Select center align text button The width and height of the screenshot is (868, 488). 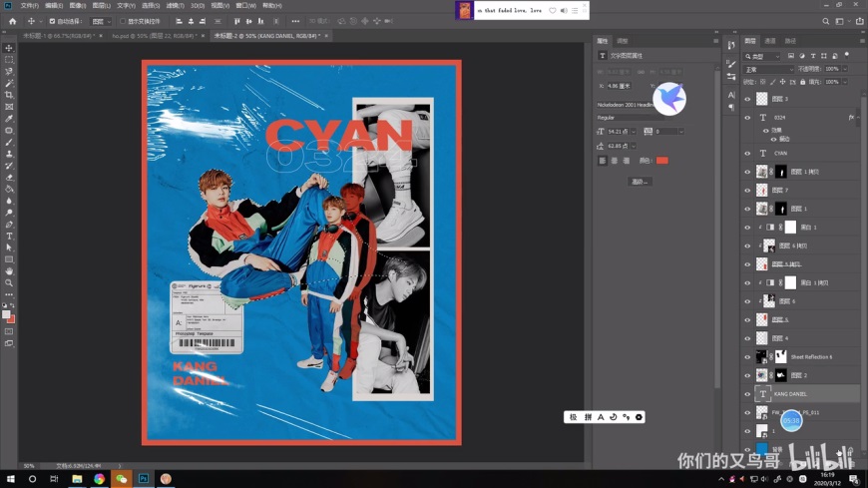pyautogui.click(x=615, y=161)
